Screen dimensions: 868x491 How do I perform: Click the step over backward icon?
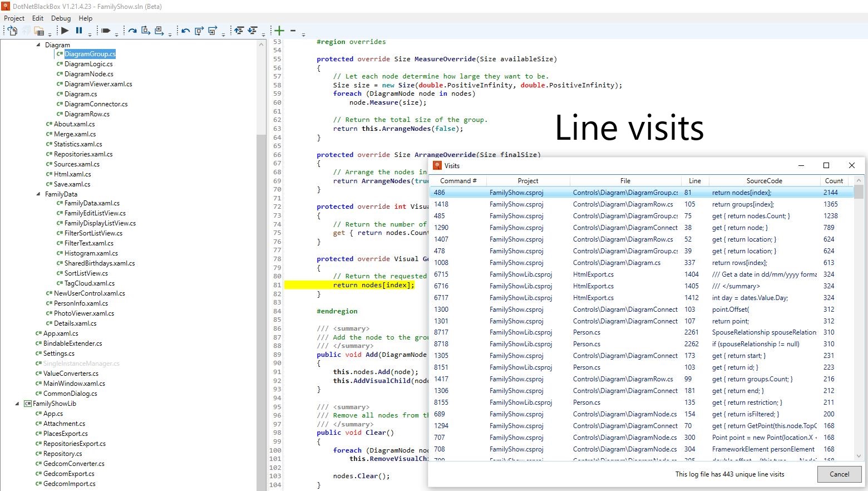click(x=213, y=31)
